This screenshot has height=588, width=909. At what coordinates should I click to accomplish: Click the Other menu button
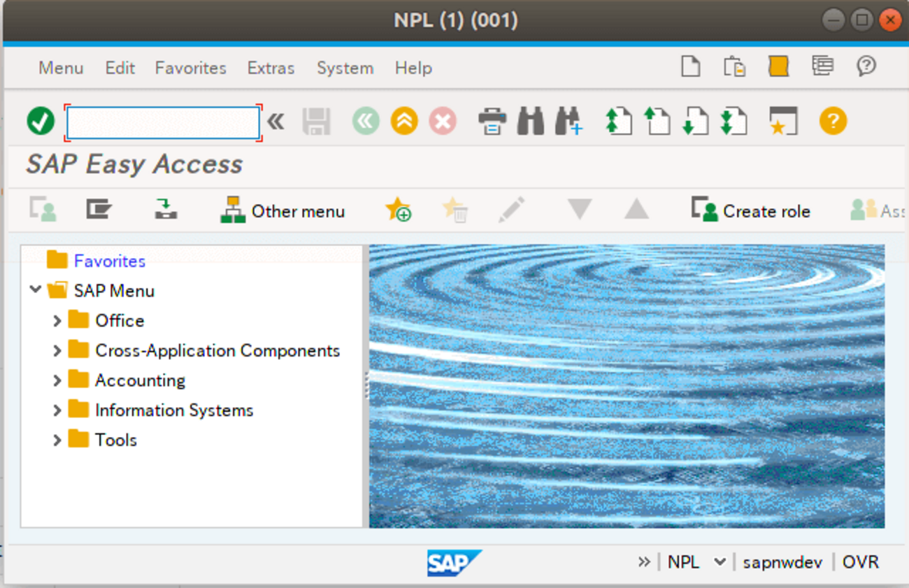(282, 210)
